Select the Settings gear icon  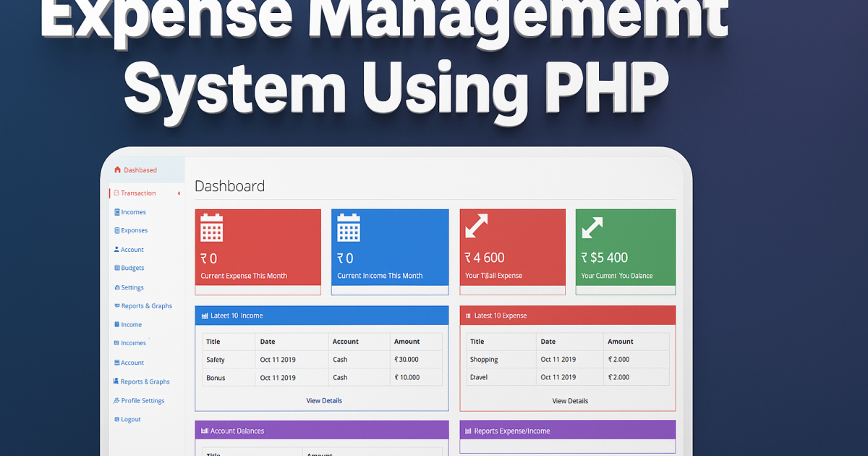click(x=117, y=287)
